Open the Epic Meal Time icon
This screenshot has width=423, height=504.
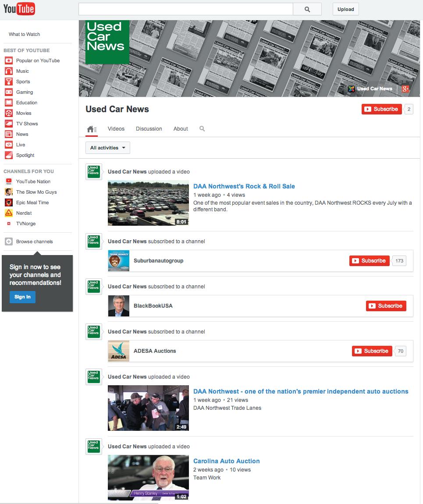point(9,202)
